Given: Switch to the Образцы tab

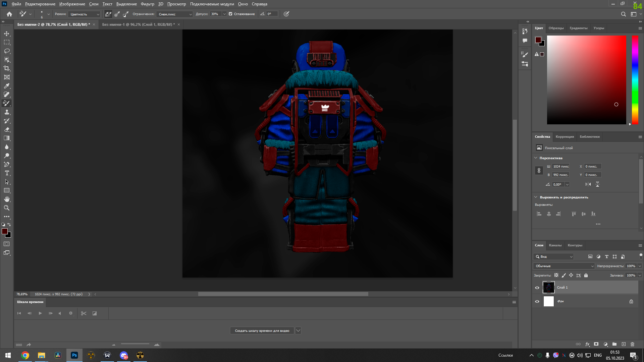Looking at the screenshot, I should [x=556, y=28].
